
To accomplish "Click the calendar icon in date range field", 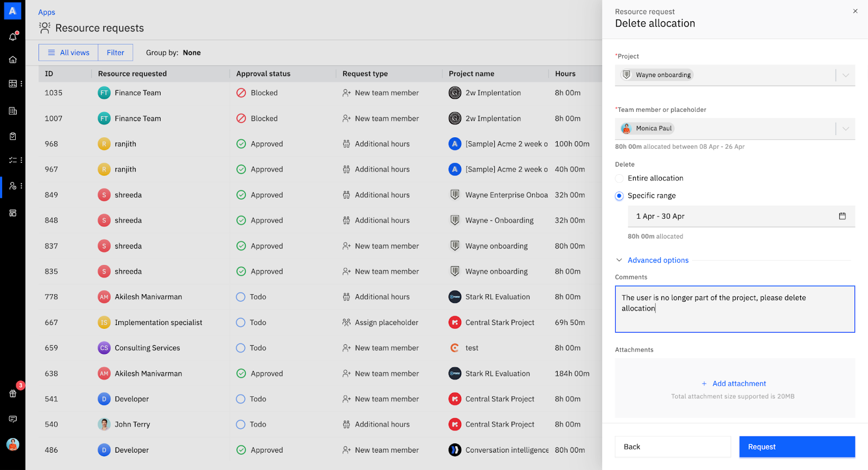I will pos(842,216).
